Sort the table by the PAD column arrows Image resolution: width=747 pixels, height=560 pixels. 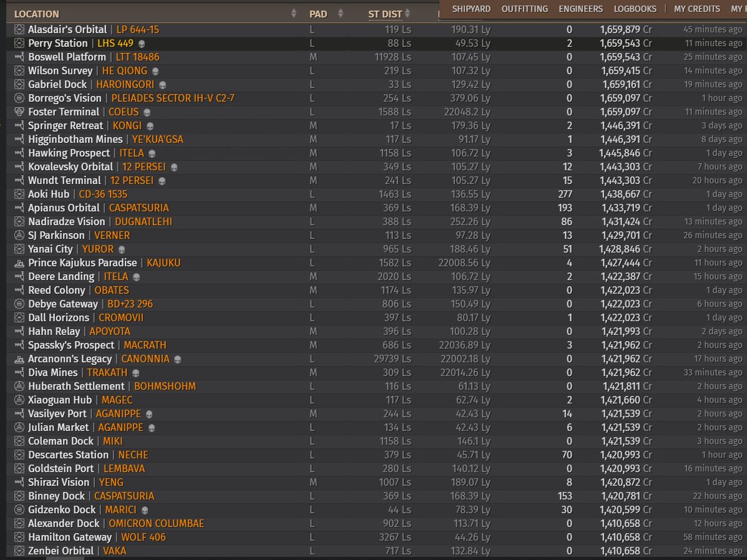(x=340, y=13)
